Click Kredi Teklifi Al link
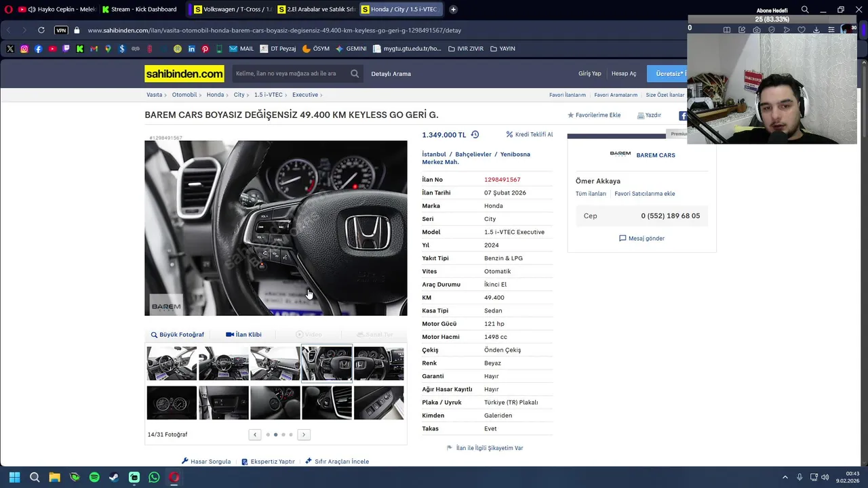Viewport: 868px width, 488px height. pos(529,135)
